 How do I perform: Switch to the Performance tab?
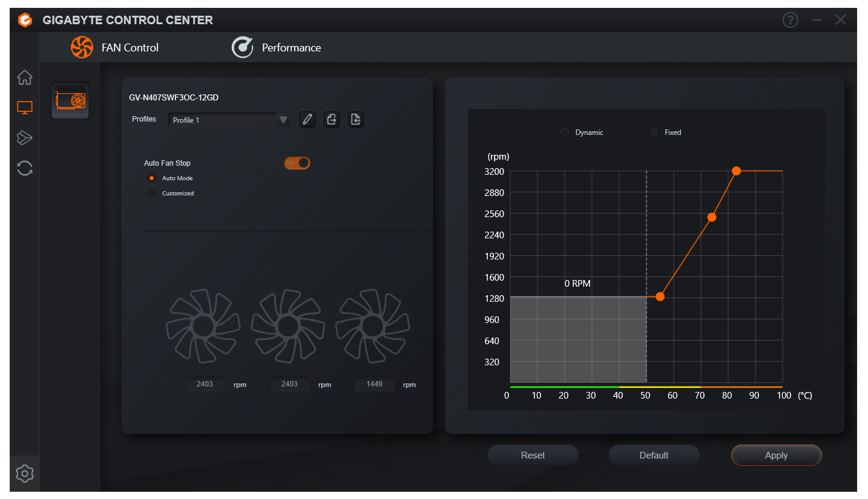(277, 47)
